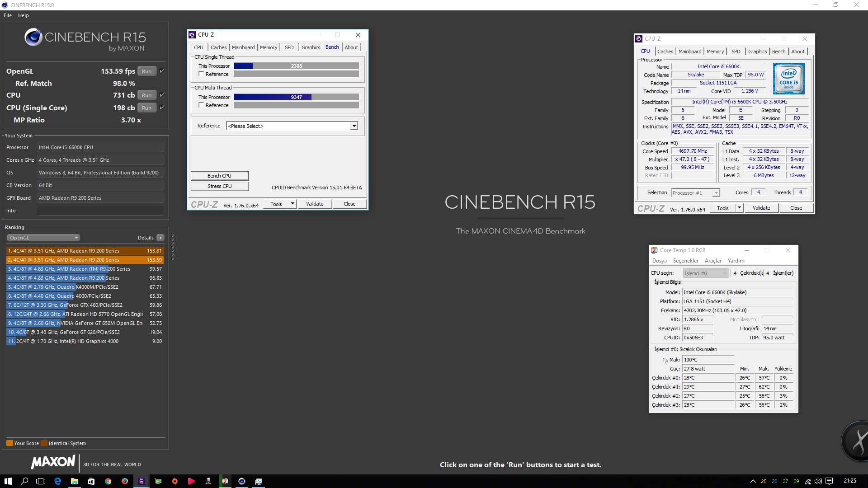Open Action Center notifications icon

coord(829,481)
